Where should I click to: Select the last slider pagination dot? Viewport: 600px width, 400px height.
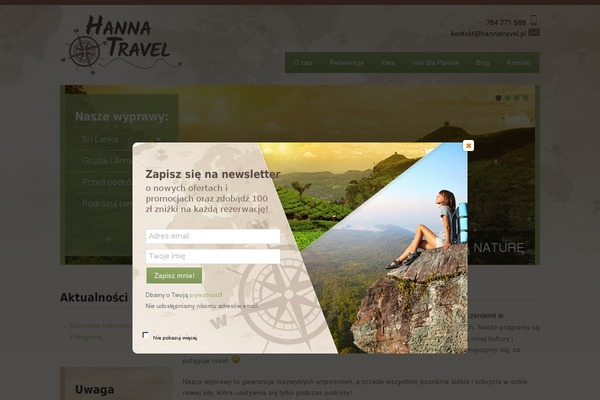click(526, 98)
